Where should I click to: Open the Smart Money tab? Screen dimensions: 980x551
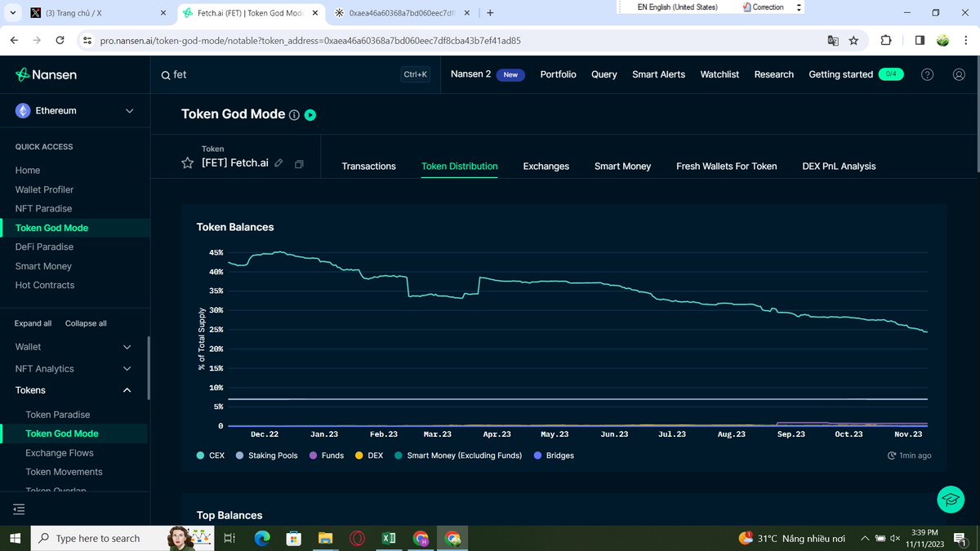click(x=622, y=166)
